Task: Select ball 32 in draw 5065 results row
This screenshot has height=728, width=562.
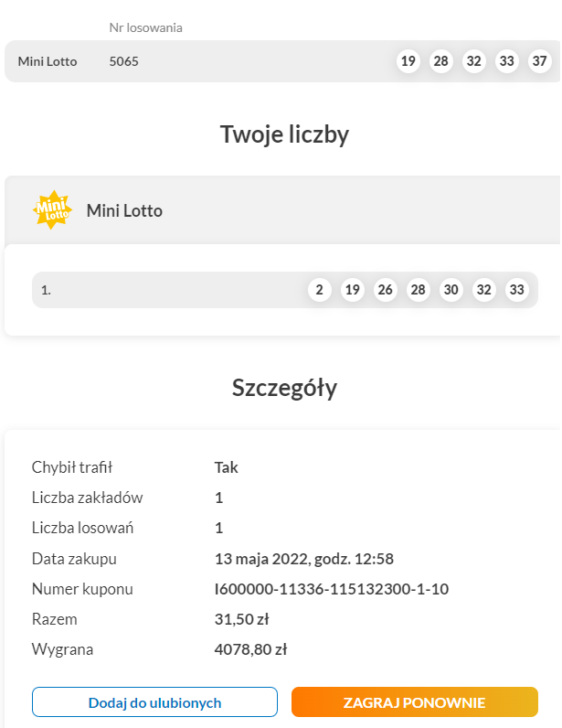Action: click(x=473, y=61)
